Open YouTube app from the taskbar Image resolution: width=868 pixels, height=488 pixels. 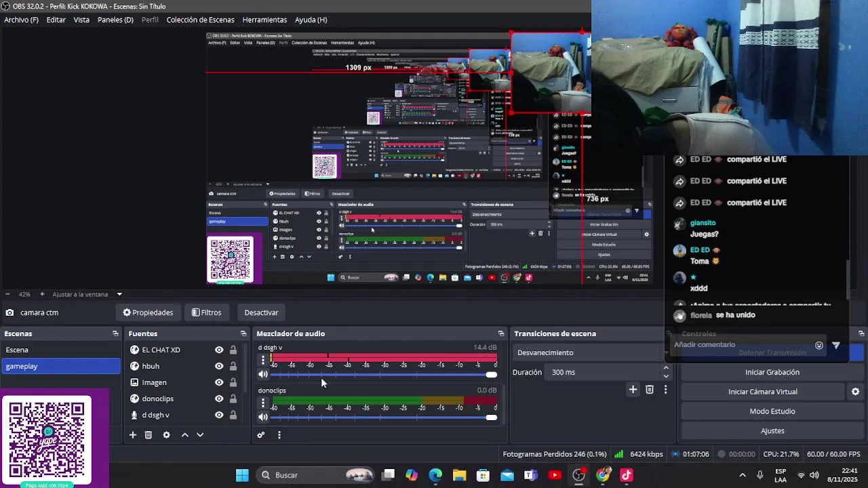point(555,475)
